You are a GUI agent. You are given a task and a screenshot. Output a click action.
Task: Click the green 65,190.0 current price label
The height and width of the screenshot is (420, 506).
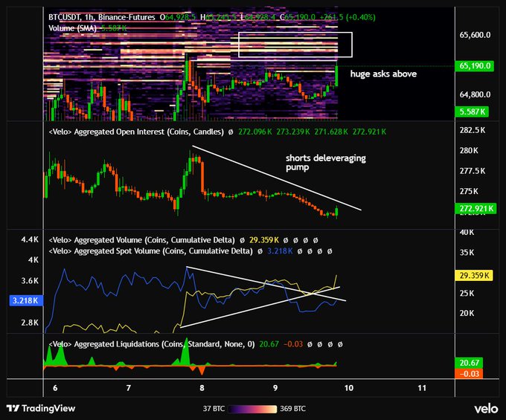[x=474, y=66]
